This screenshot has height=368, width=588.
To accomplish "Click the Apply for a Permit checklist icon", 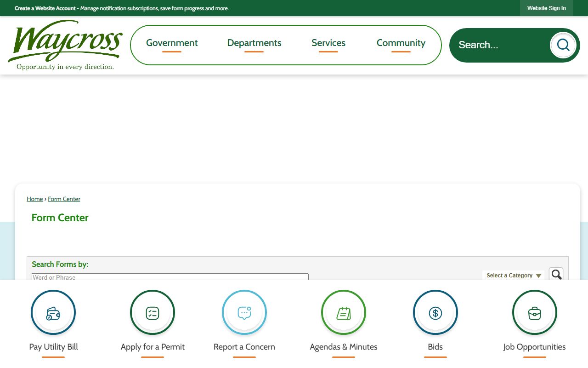I will 153,313.
